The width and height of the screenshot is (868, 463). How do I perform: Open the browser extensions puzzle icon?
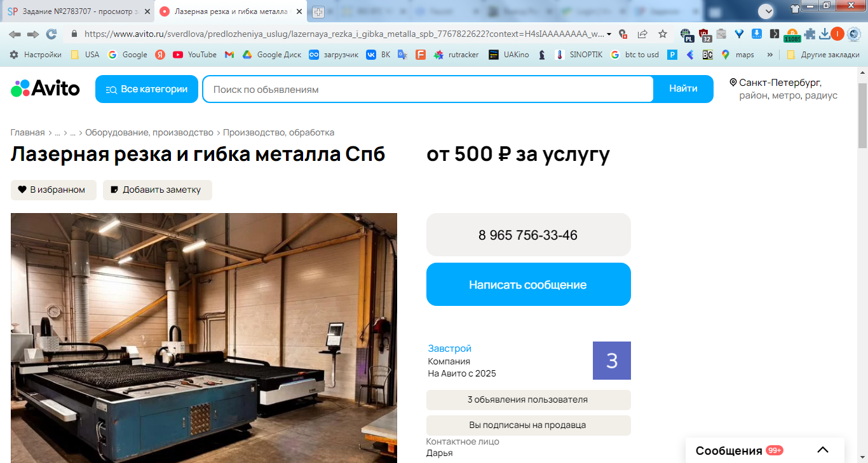pyautogui.click(x=809, y=34)
